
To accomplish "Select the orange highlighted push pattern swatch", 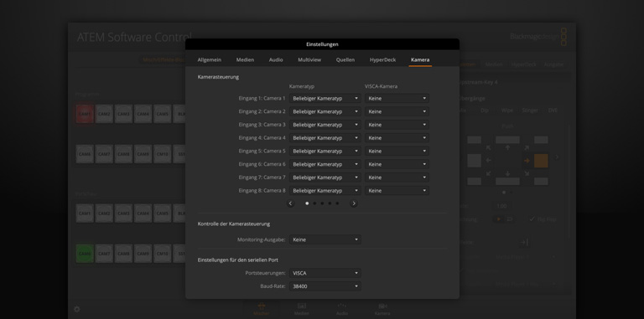I will point(541,161).
